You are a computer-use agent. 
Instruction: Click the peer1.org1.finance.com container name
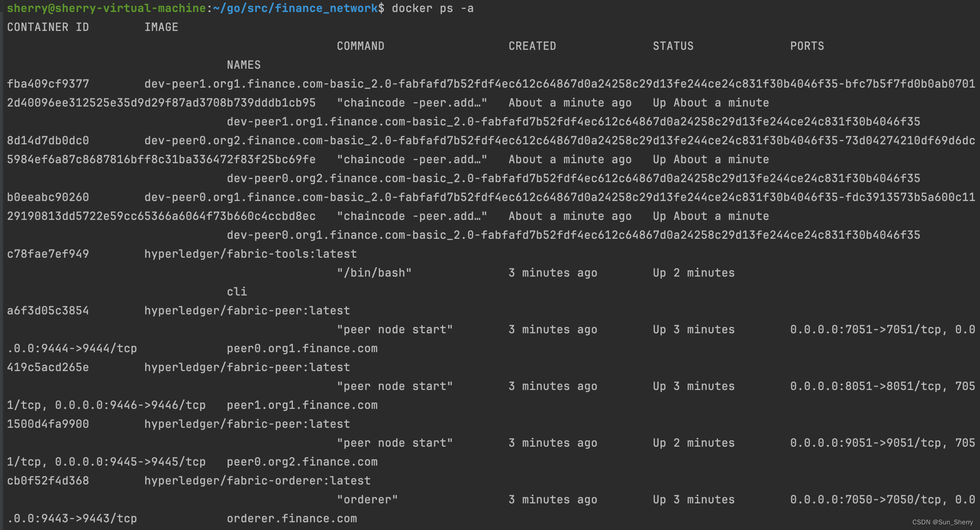click(x=302, y=405)
